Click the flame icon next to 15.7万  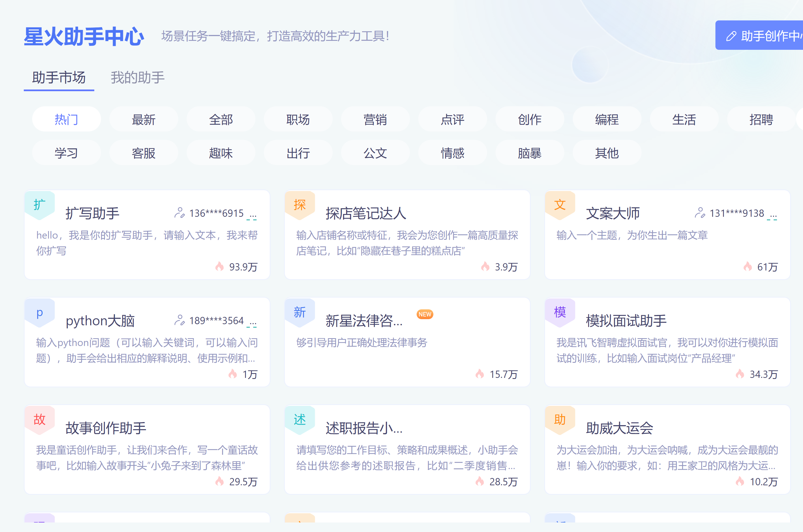(x=480, y=374)
